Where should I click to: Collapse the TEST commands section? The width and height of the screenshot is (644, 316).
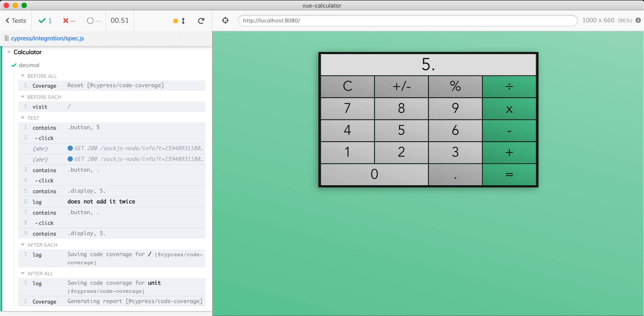(23, 118)
